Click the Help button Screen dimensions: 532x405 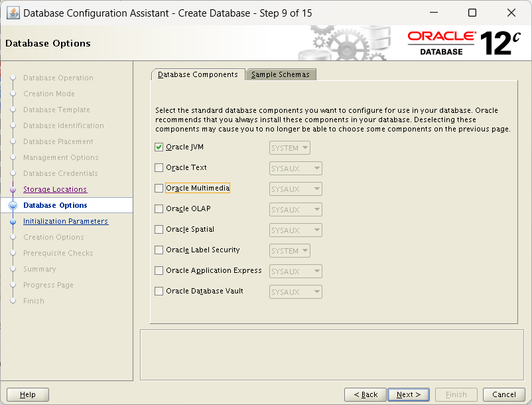point(28,394)
